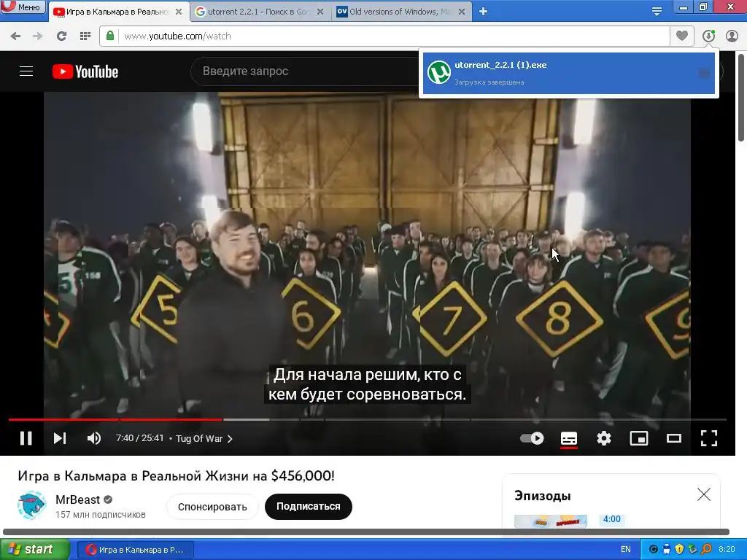This screenshot has height=560, width=747.
Task: Open the 4:00 episode thumbnail
Action: click(x=550, y=521)
